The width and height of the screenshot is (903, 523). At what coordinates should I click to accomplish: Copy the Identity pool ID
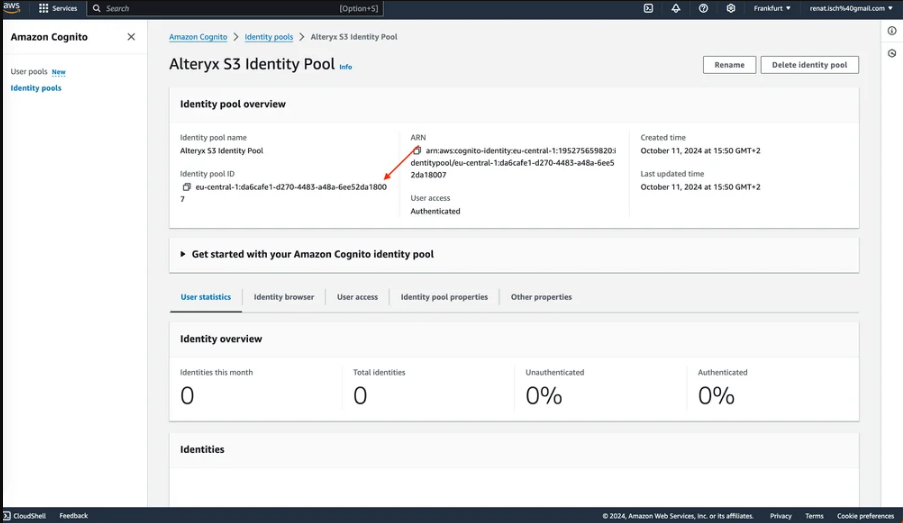tap(187, 187)
